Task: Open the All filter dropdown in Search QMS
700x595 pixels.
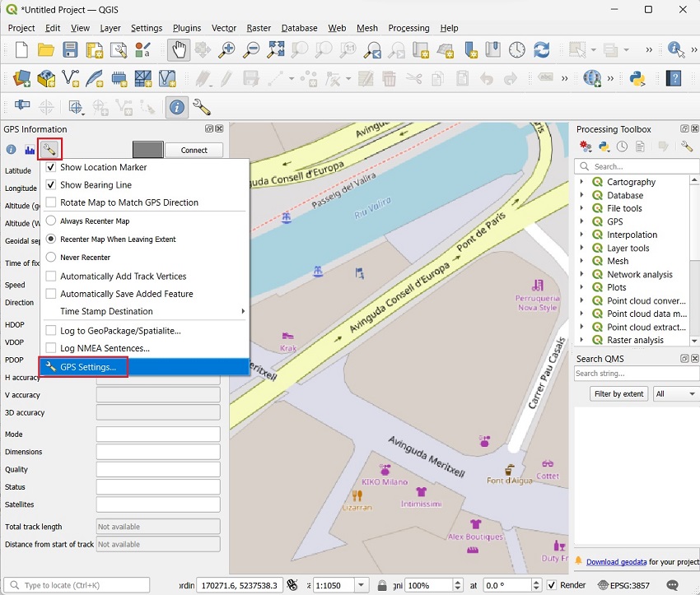Action: coord(675,394)
